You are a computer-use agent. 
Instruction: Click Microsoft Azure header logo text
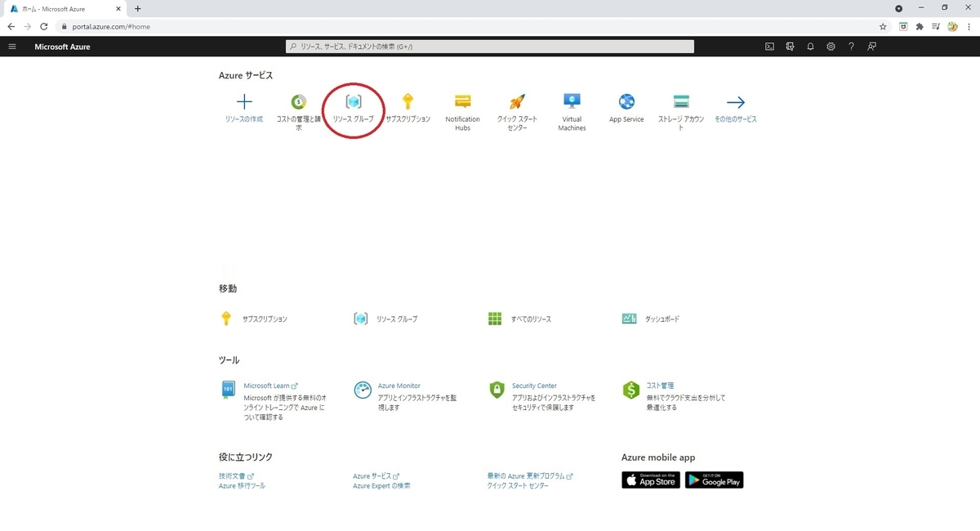click(x=62, y=47)
